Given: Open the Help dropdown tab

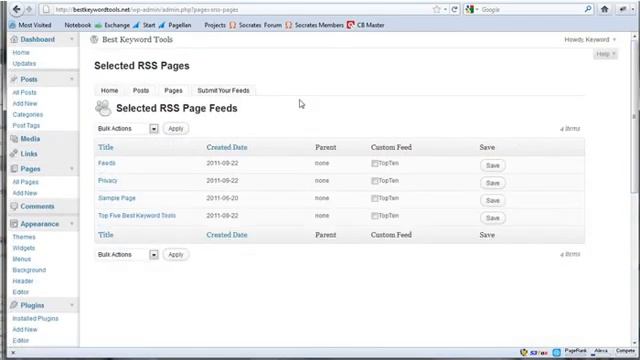Looking at the screenshot, I should 605,54.
